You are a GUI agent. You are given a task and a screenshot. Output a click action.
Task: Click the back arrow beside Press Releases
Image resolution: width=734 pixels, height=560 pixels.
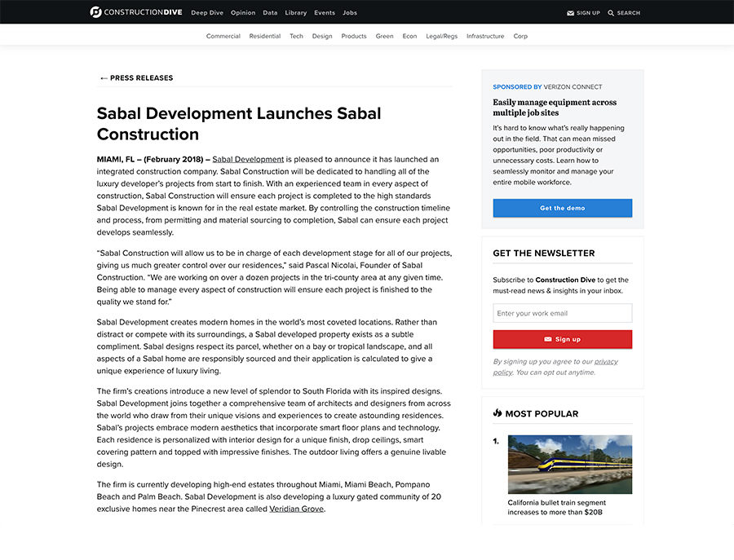coord(104,78)
